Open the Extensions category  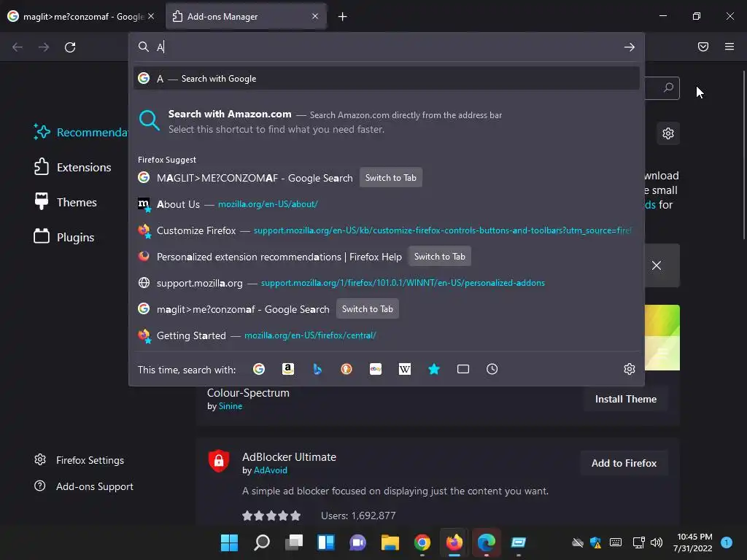(72, 167)
